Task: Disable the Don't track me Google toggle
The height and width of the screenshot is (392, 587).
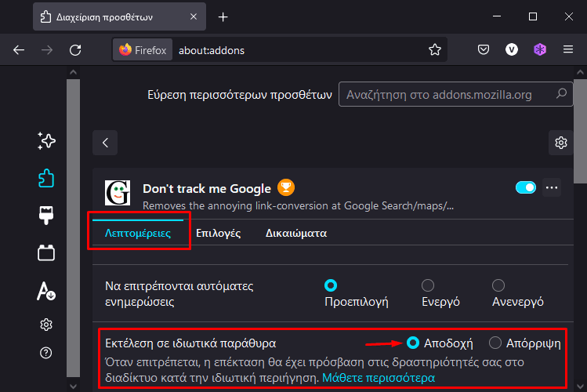Action: coord(526,187)
